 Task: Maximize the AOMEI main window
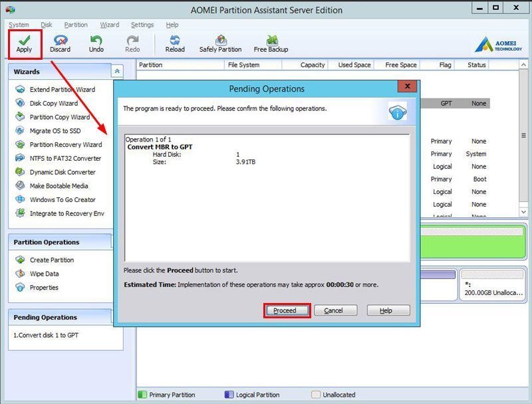click(x=495, y=8)
